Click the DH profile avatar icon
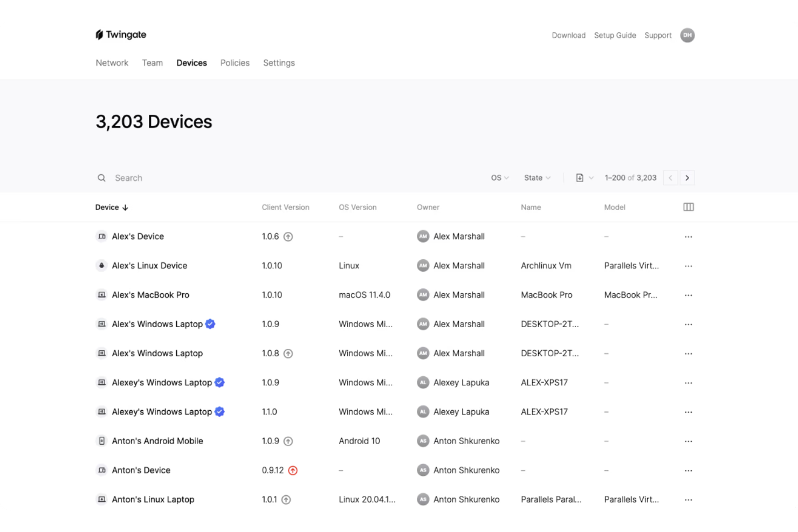Viewport: 798px width, 532px height. pos(687,35)
